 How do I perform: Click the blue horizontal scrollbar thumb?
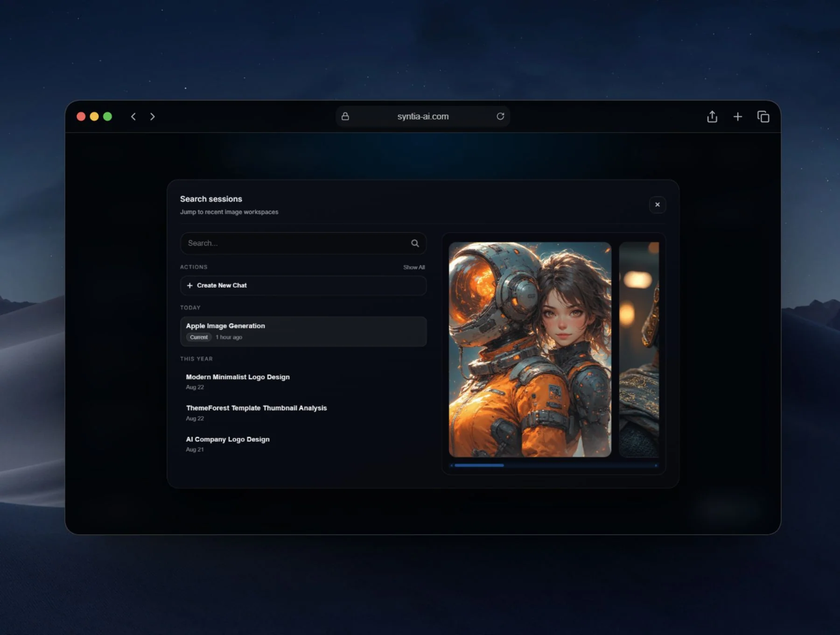click(x=479, y=466)
